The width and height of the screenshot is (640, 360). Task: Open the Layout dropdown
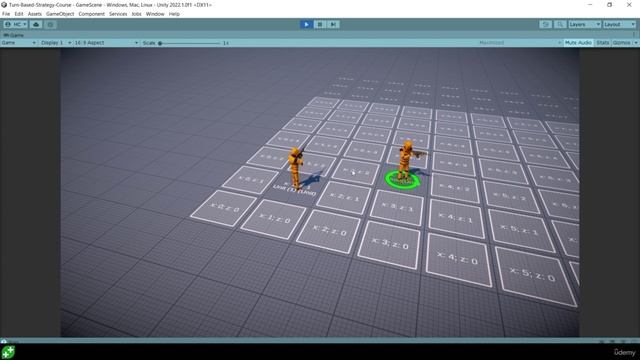[620, 24]
